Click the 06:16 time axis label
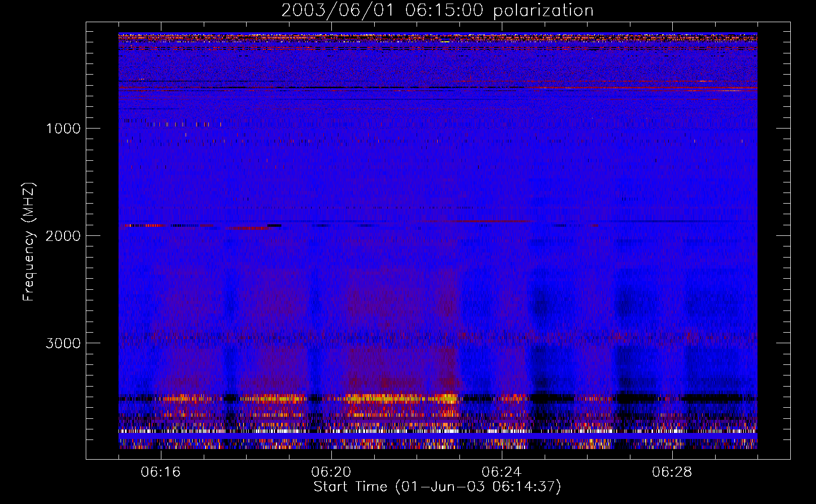 tap(161, 472)
